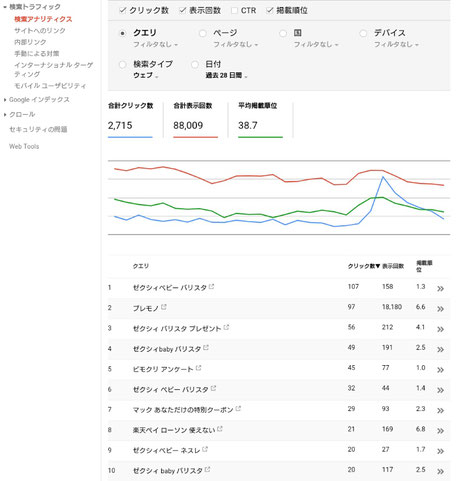Open external link icon beside ゼクシィbaby バリスタ

[206, 348]
